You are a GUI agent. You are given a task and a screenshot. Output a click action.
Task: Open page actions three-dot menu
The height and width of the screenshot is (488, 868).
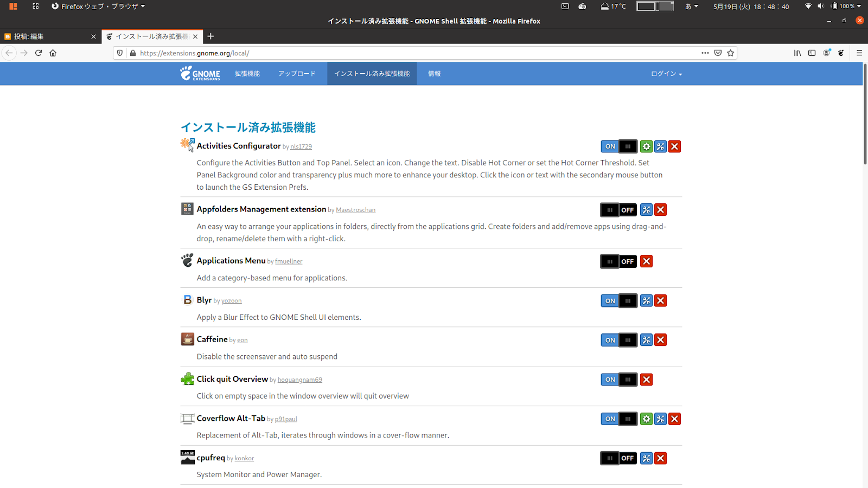(705, 53)
